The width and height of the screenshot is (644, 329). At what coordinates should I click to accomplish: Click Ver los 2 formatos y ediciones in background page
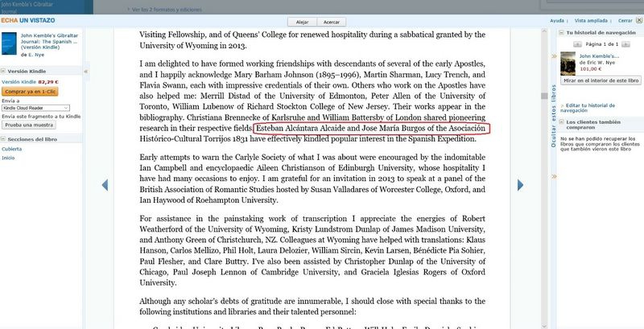167,9
